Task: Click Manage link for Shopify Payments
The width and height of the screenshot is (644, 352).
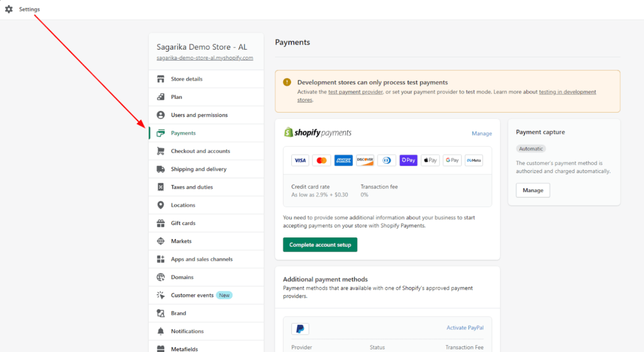Action: click(482, 133)
